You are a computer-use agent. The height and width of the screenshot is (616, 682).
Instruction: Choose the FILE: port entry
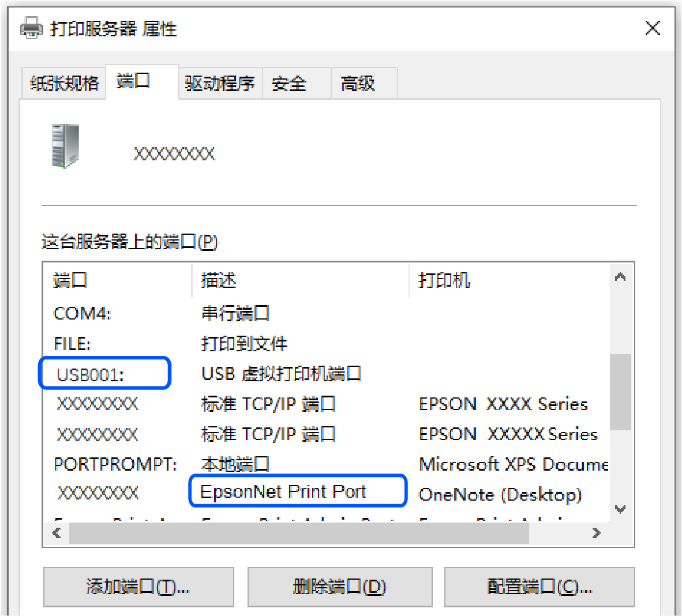(x=73, y=344)
